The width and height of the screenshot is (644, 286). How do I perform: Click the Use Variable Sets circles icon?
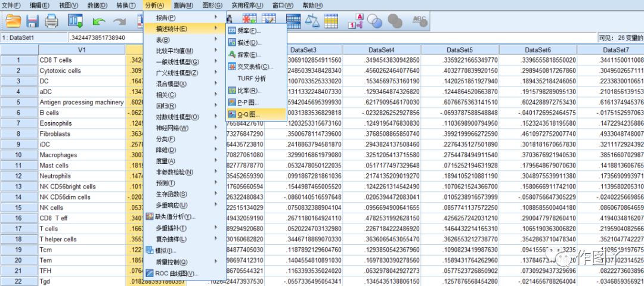click(x=374, y=20)
